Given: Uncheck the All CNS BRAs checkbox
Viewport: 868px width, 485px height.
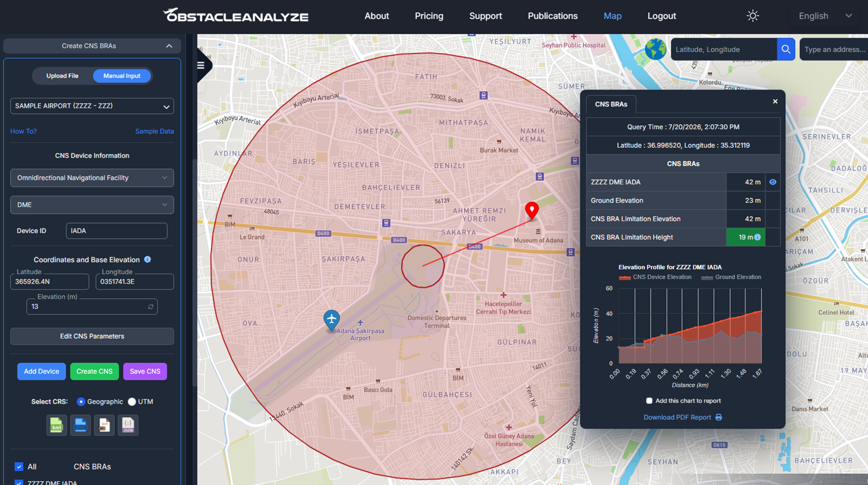Looking at the screenshot, I should [19, 466].
